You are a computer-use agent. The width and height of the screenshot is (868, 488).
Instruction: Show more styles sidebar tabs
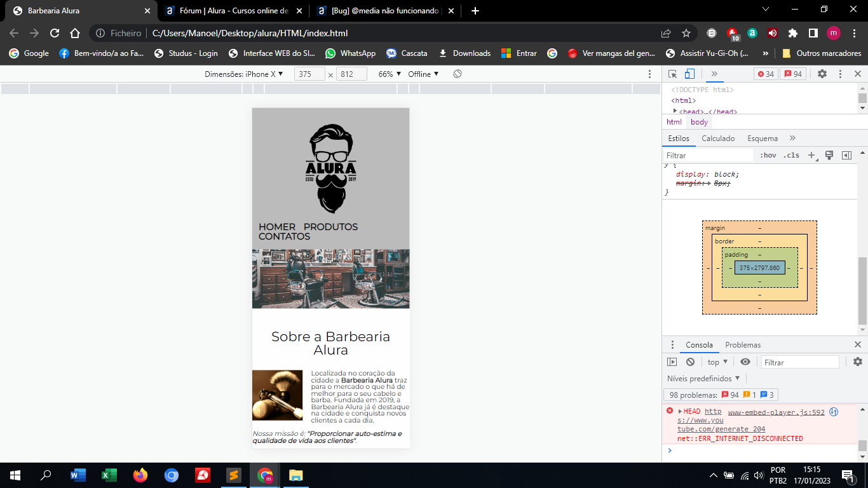[x=792, y=138]
